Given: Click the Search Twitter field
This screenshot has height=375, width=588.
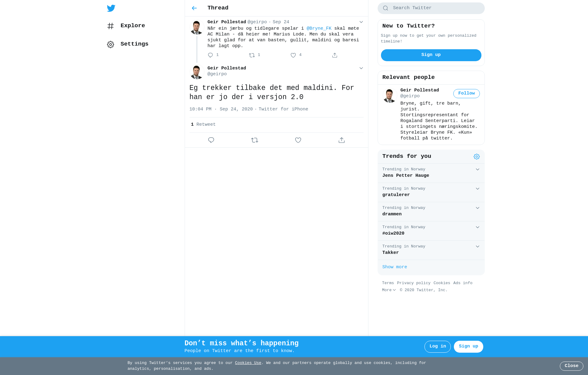Looking at the screenshot, I should (x=431, y=8).
